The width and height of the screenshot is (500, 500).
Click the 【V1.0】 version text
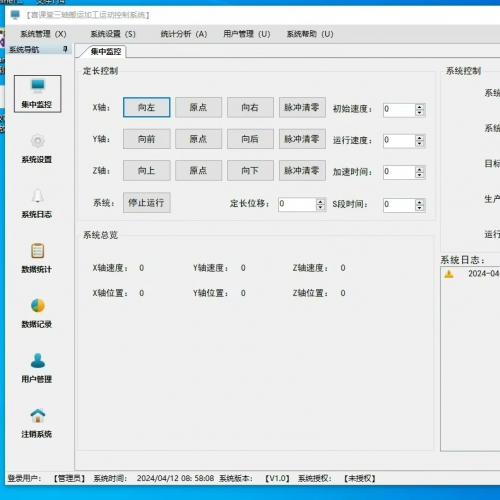(x=277, y=479)
